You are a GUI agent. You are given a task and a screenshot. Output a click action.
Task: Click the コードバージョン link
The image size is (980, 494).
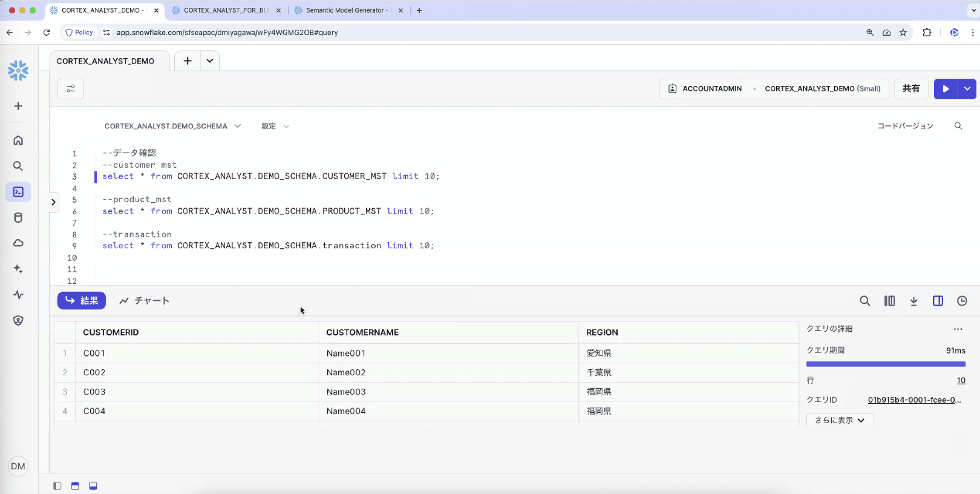coord(905,126)
